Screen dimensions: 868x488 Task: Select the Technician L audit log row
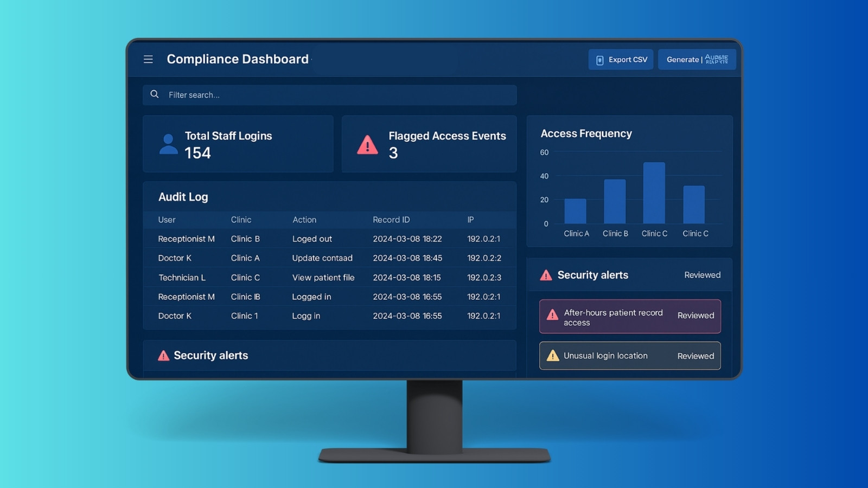pyautogui.click(x=329, y=278)
